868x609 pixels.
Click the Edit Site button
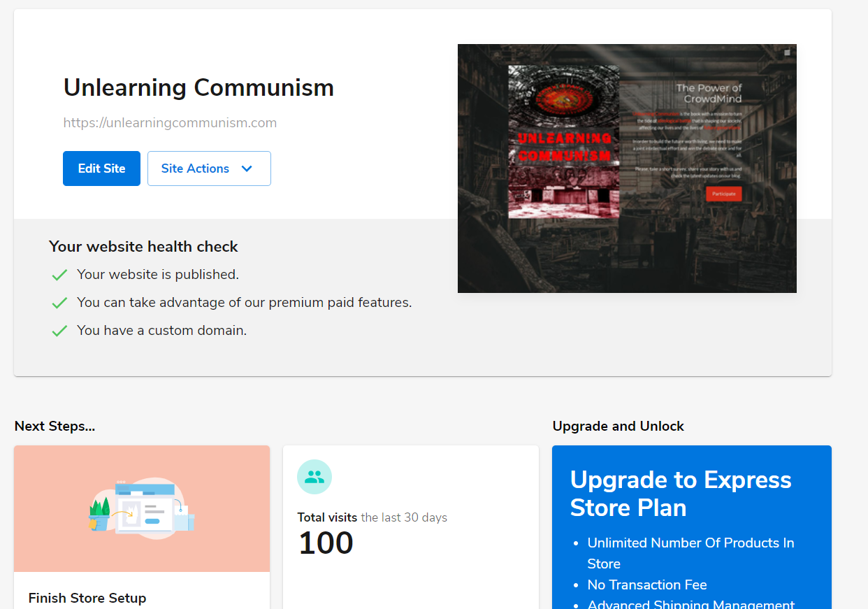point(101,169)
